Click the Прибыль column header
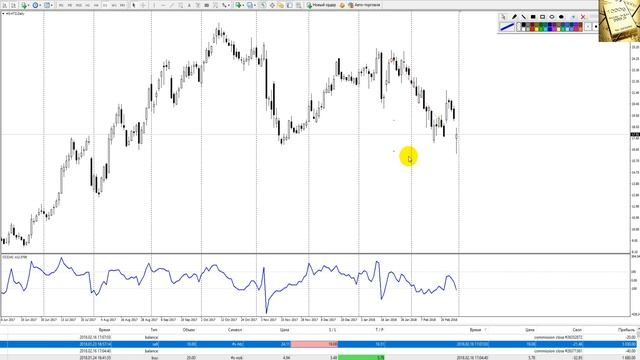The width and height of the screenshot is (640, 360). 627,329
